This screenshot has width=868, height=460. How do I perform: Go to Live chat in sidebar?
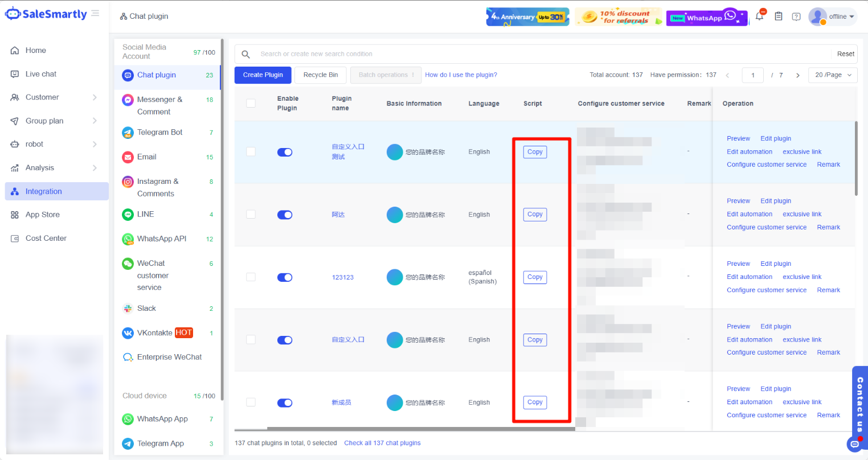[x=41, y=74]
